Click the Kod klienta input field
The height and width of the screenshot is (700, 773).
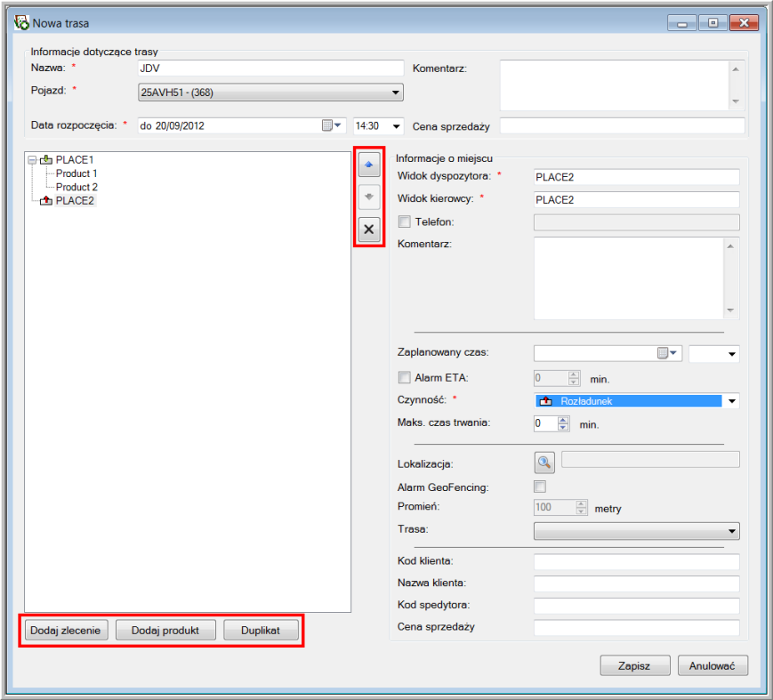[x=636, y=561]
